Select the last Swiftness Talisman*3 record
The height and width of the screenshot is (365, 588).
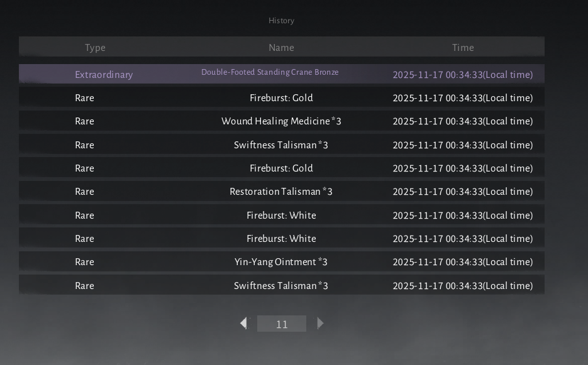tap(281, 286)
